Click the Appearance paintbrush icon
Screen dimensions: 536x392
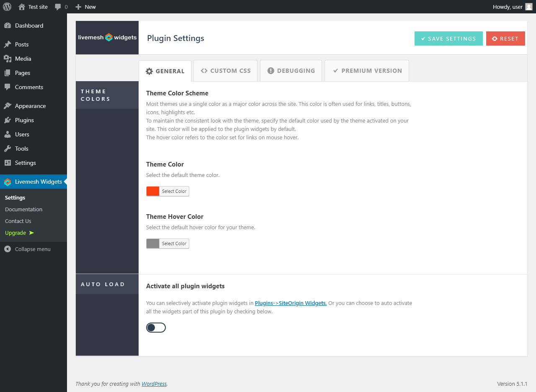(8, 106)
